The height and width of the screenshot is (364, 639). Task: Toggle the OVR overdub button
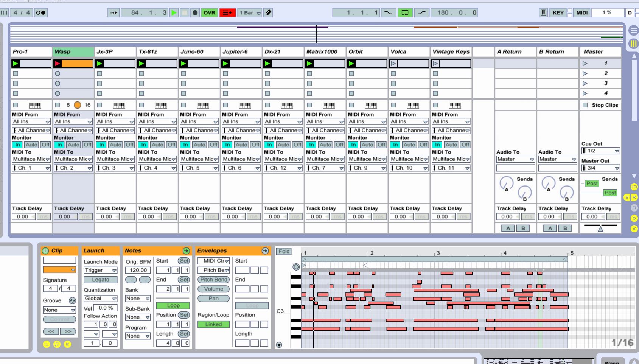[x=209, y=12]
